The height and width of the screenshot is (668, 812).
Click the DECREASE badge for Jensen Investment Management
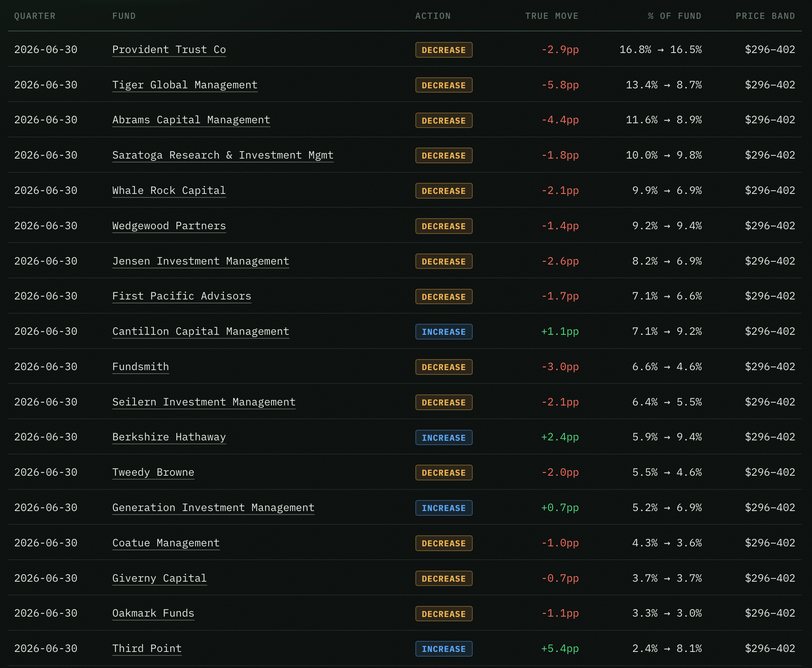(x=444, y=261)
